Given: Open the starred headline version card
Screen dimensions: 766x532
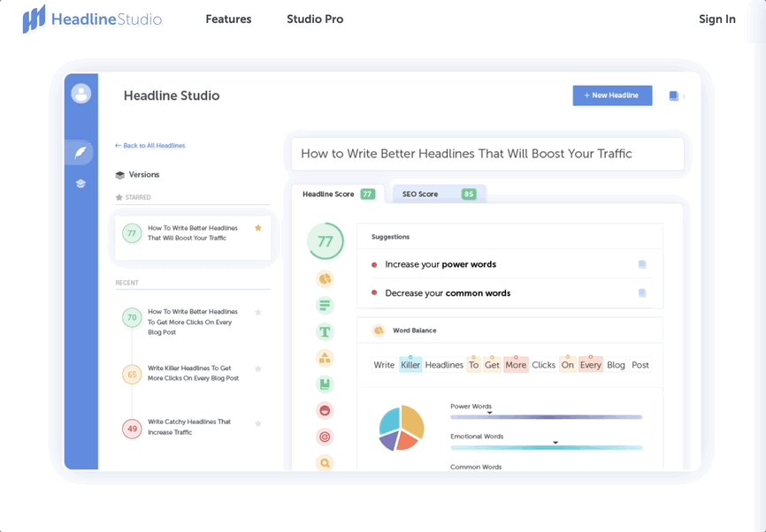Looking at the screenshot, I should [193, 238].
